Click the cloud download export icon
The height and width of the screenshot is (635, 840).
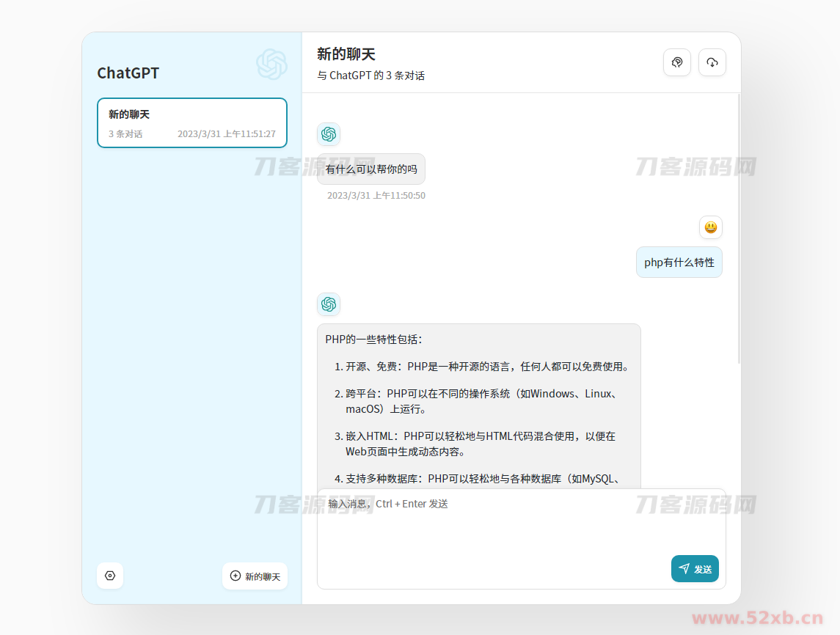tap(712, 62)
